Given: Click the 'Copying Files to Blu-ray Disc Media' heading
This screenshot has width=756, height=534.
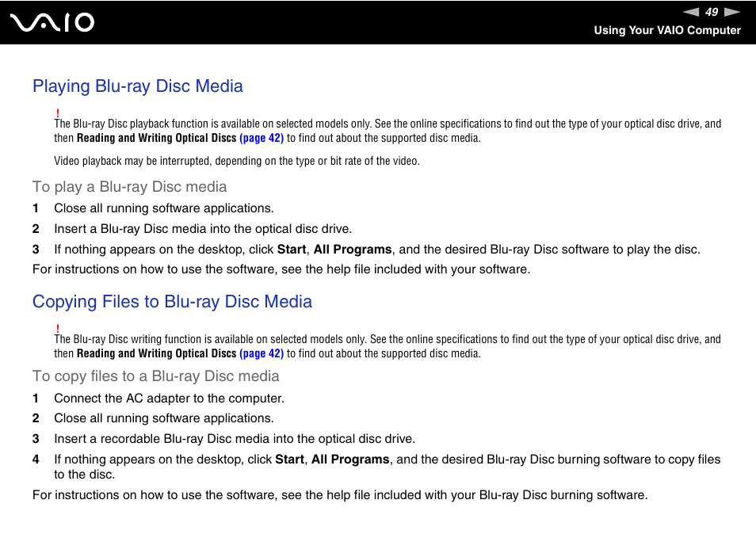Looking at the screenshot, I should (x=172, y=302).
